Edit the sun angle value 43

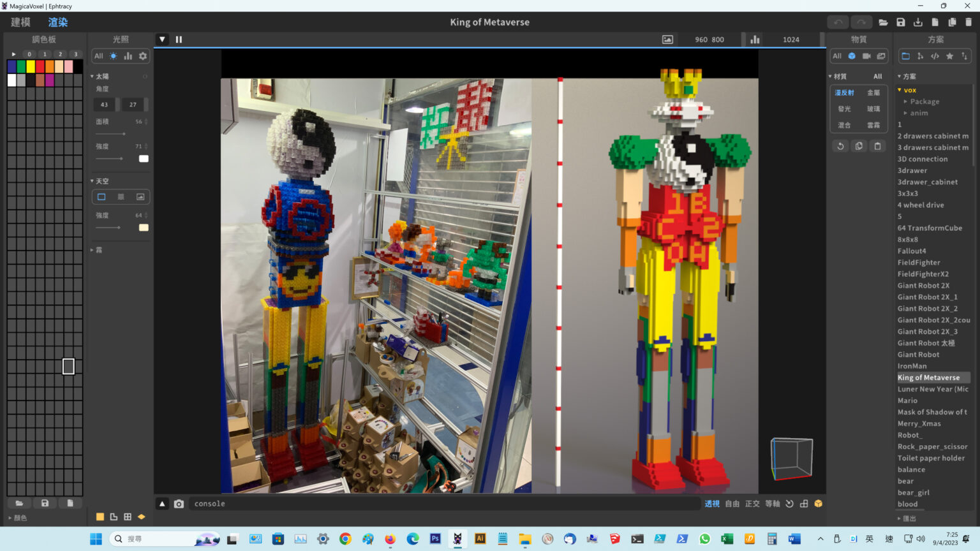(x=105, y=105)
